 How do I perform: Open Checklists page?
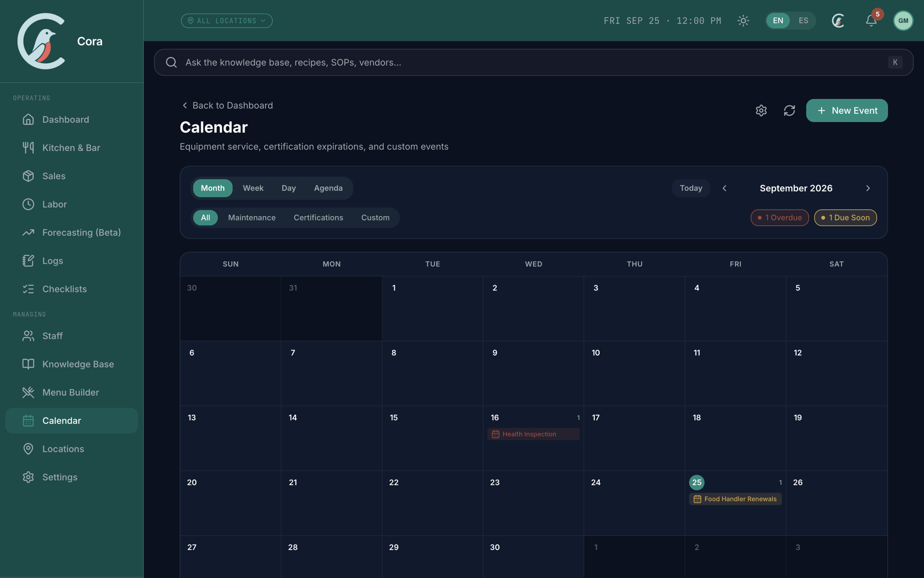pyautogui.click(x=72, y=289)
